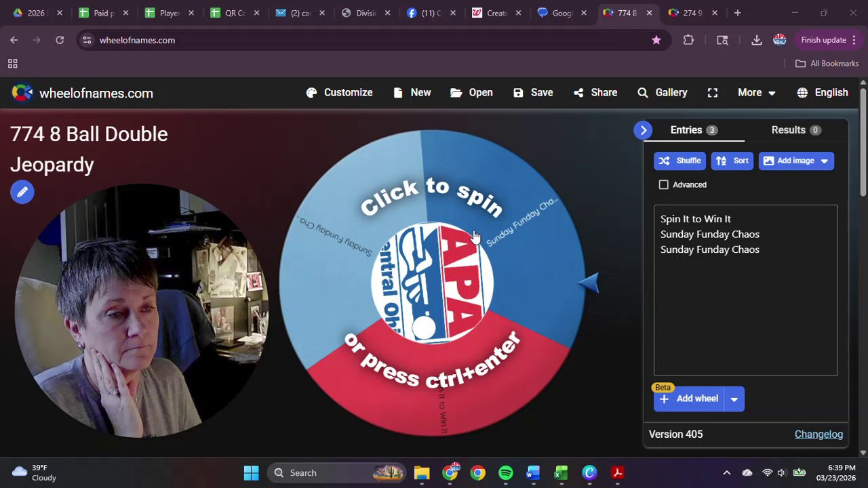Open Spotify from the taskbar
868x488 pixels.
506,472
